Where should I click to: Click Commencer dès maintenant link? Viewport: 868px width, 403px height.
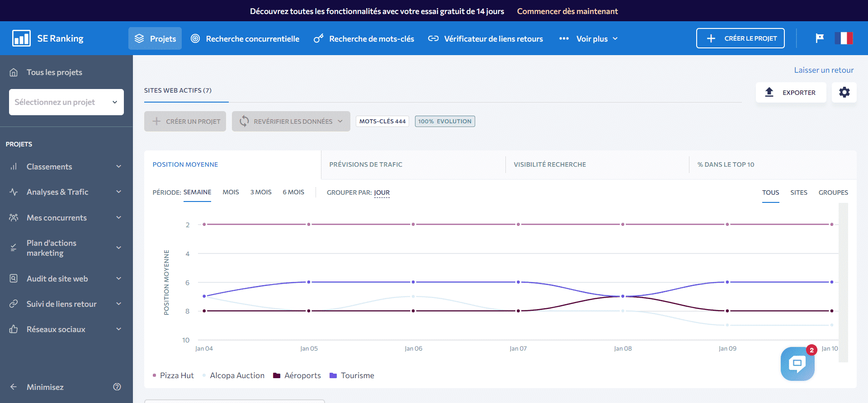click(x=567, y=11)
